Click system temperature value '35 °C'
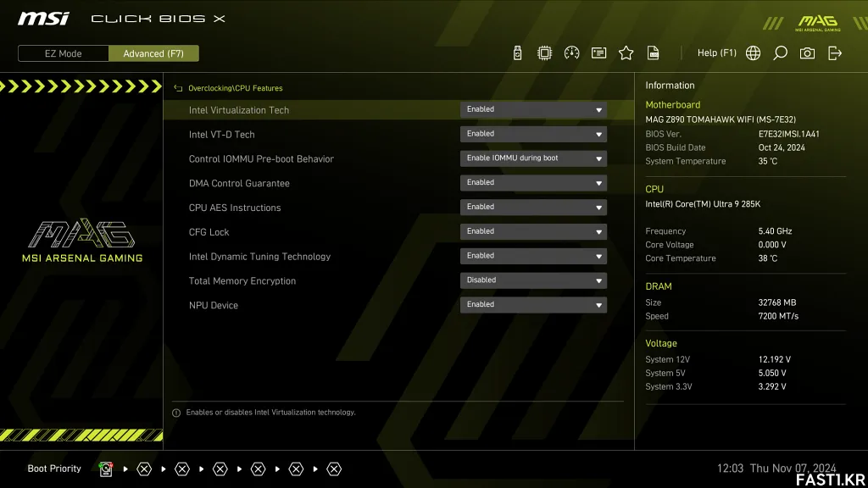The image size is (868, 488). tap(768, 161)
